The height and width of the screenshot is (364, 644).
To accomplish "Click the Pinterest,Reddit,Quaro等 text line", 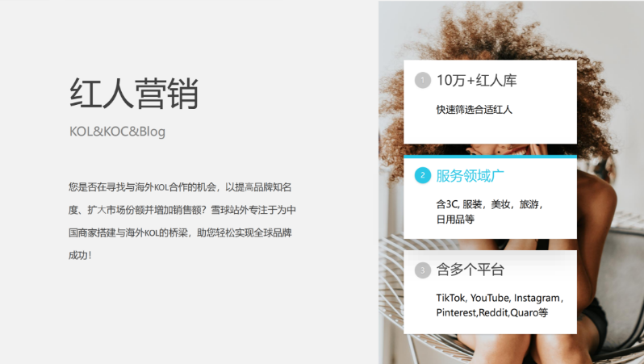I will click(492, 312).
